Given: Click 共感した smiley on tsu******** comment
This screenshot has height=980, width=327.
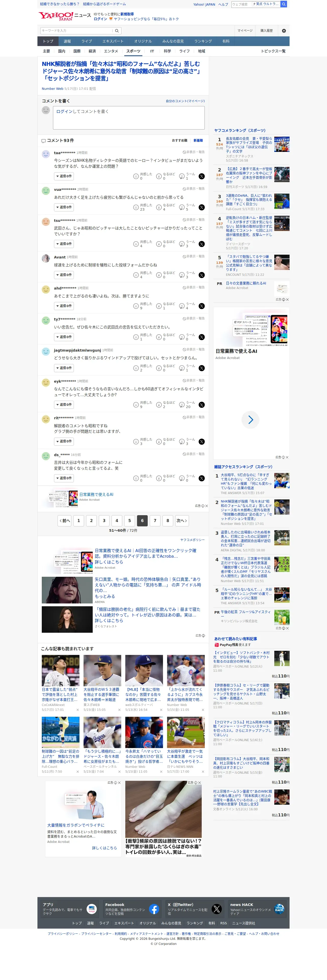Looking at the screenshot, I should coord(136,244).
